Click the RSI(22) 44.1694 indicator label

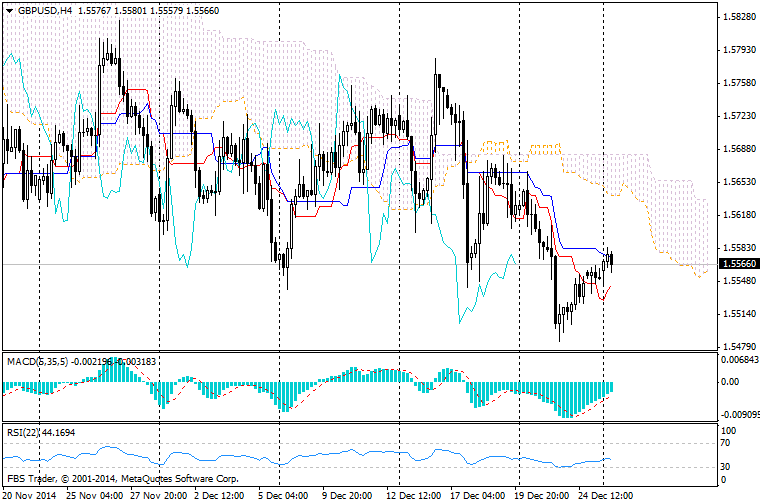point(41,432)
